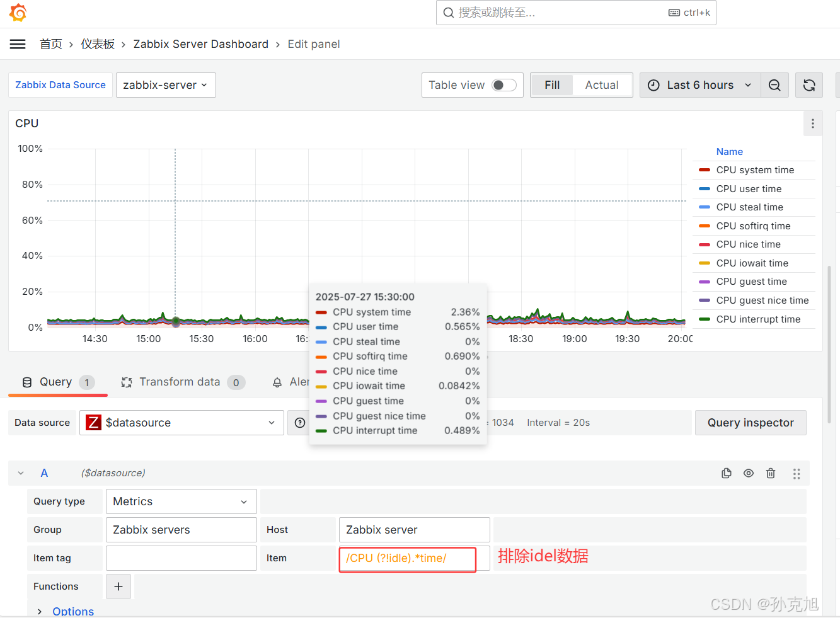Duplicate query A
Image resolution: width=840 pixels, height=618 pixels.
(727, 473)
